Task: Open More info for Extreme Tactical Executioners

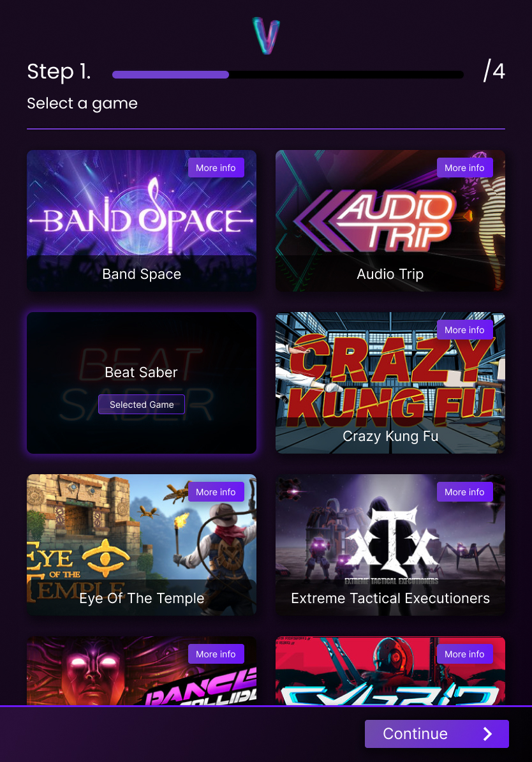Action: (464, 492)
